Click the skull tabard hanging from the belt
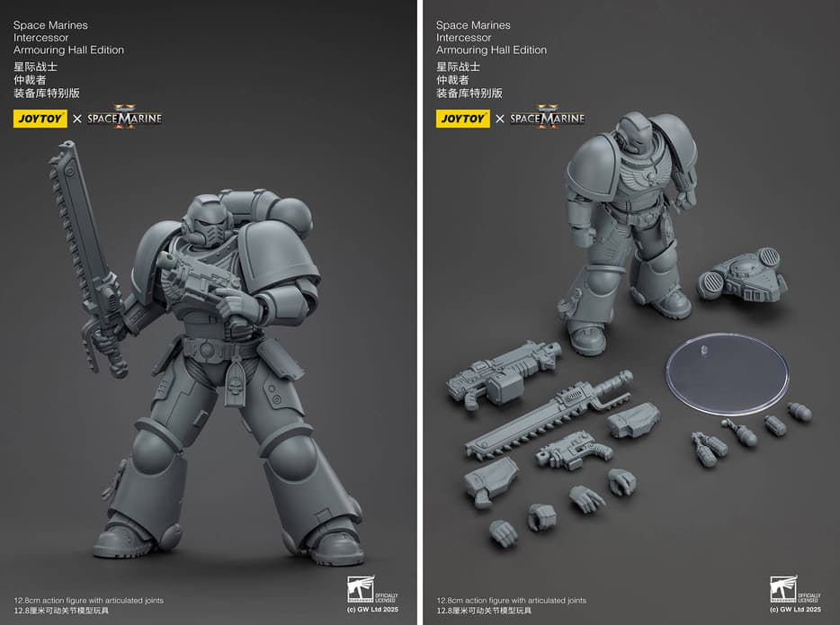The height and width of the screenshot is (625, 840). click(235, 382)
